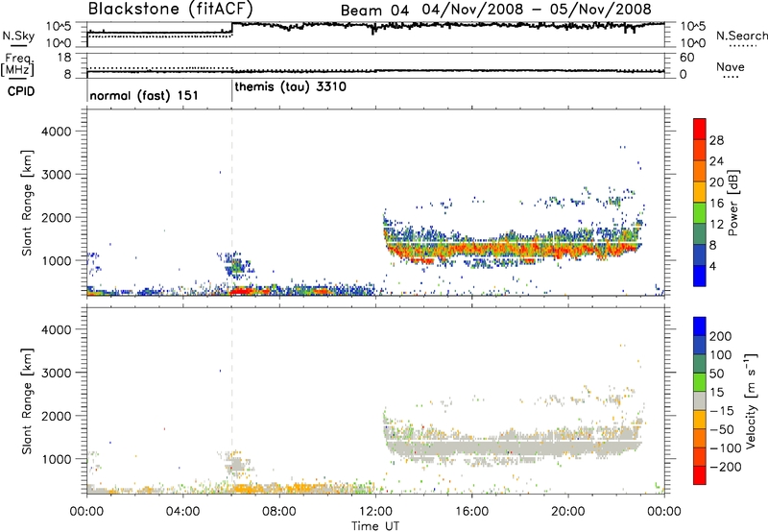Click the red top segment of the power colorbar
Screen dimensions: 768x532
[700, 129]
